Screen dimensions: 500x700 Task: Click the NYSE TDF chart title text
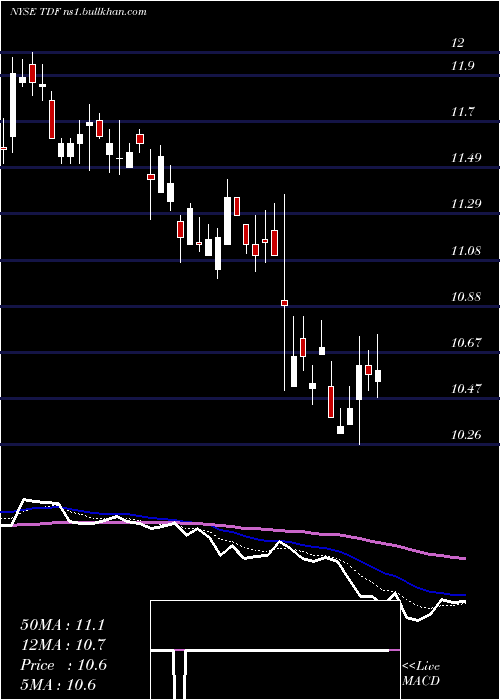[x=78, y=12]
